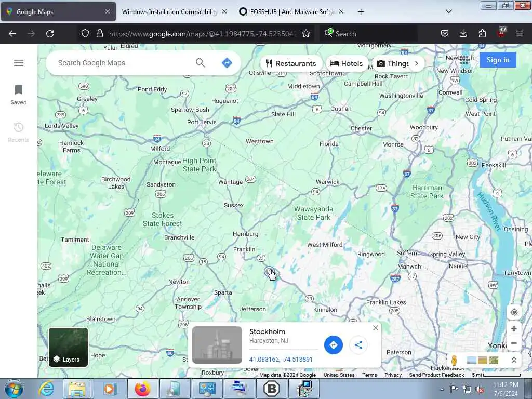532x399 pixels.
Task: Open the Google Maps hamburger menu
Action: [x=19, y=63]
